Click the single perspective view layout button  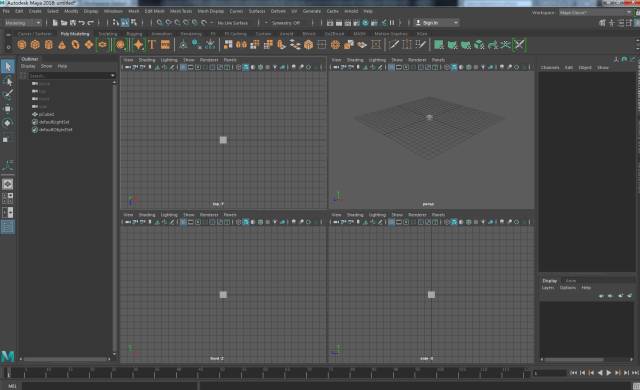(x=8, y=184)
